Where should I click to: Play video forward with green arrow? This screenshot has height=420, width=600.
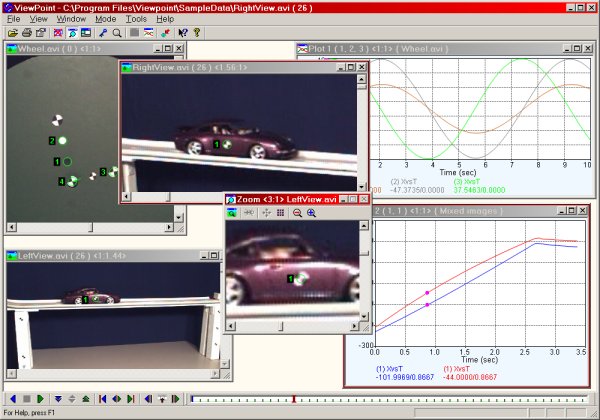(x=40, y=399)
